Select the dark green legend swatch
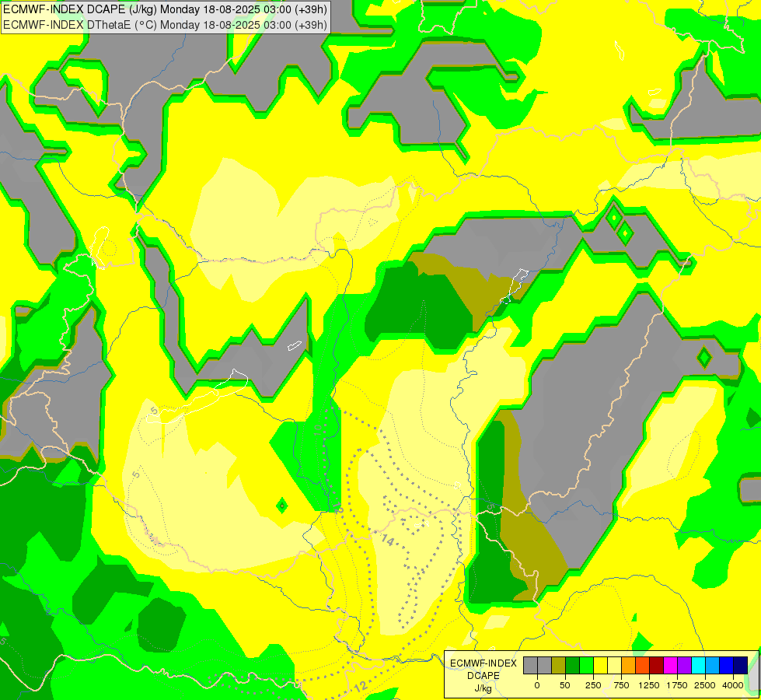The width and height of the screenshot is (761, 700). [572, 665]
